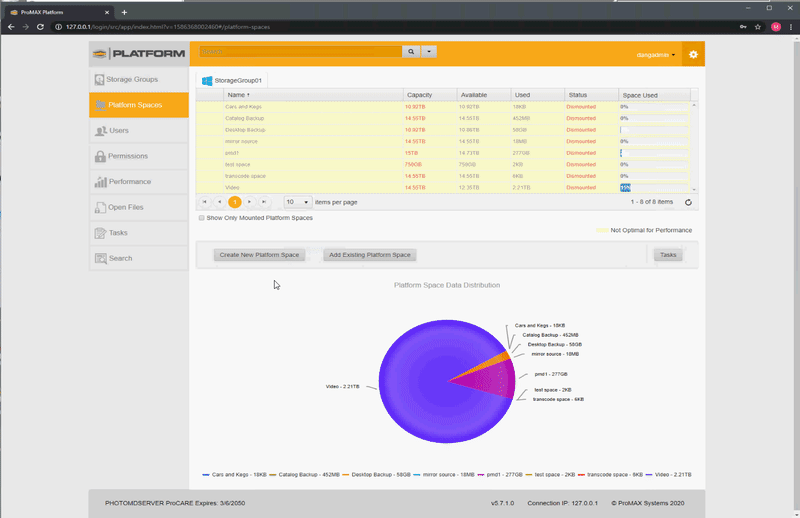The image size is (800, 518).
Task: Click Create New Platform Space button
Action: [259, 255]
